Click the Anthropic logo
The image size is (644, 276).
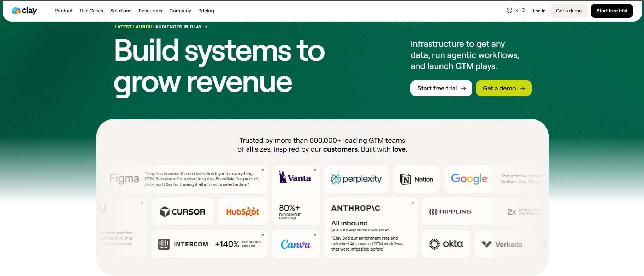(355, 208)
